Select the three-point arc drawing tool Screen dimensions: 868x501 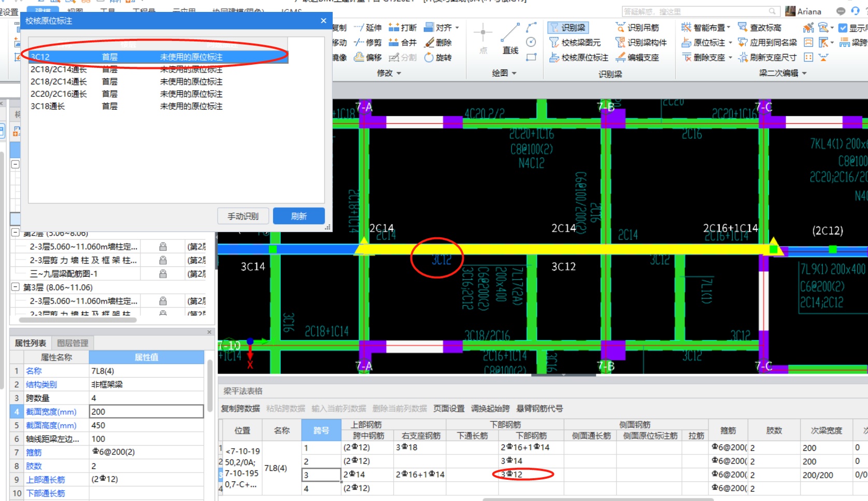pos(531,27)
